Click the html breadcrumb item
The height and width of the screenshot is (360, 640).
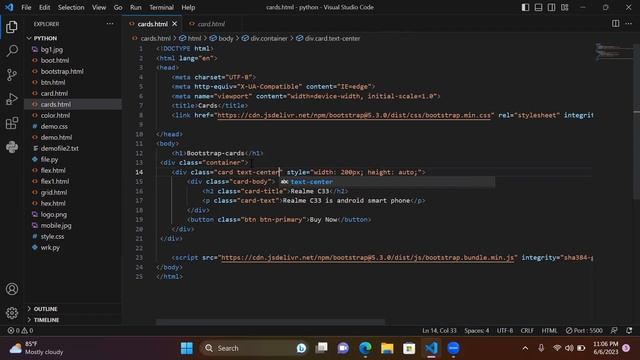[191, 38]
